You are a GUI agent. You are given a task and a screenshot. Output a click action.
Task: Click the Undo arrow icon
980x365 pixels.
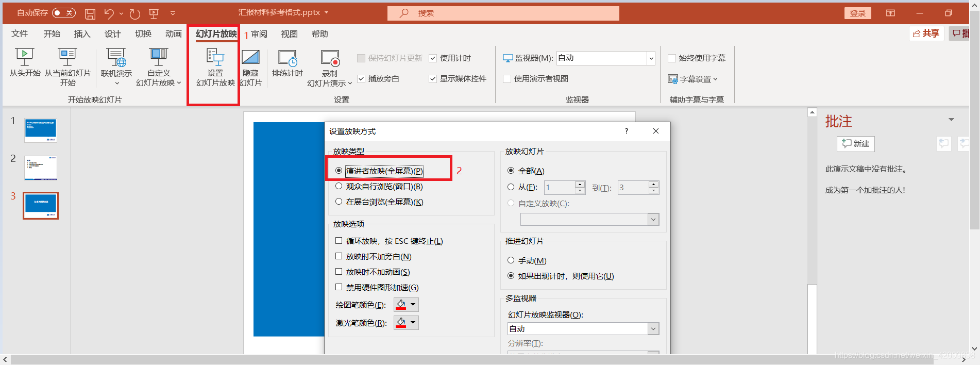109,13
